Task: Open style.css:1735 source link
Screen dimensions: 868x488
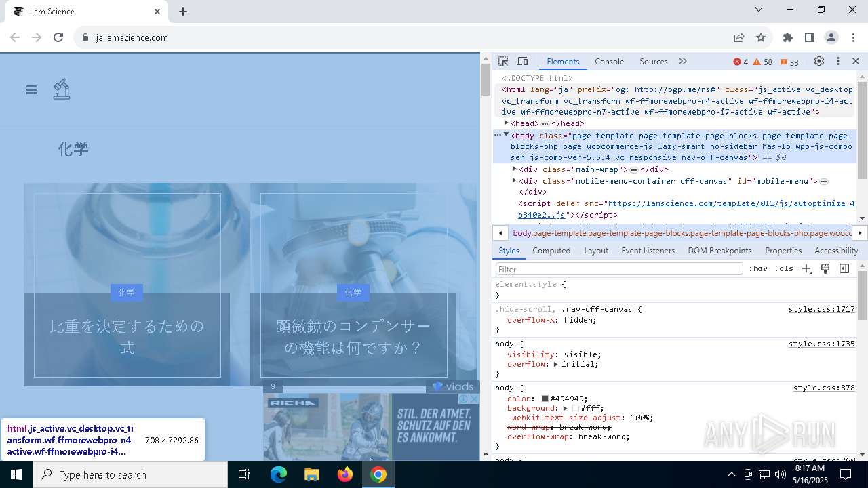Action: pyautogui.click(x=821, y=344)
